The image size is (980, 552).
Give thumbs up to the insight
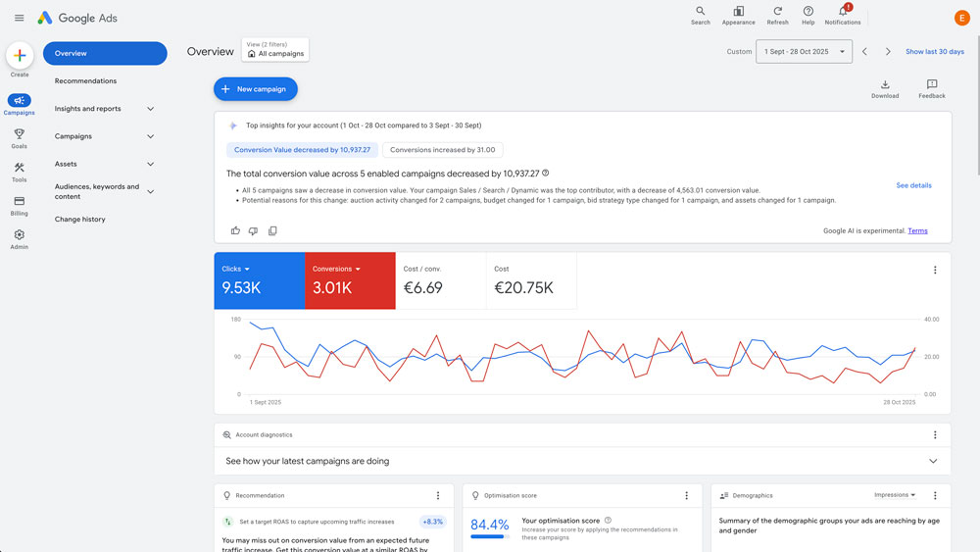pyautogui.click(x=235, y=230)
